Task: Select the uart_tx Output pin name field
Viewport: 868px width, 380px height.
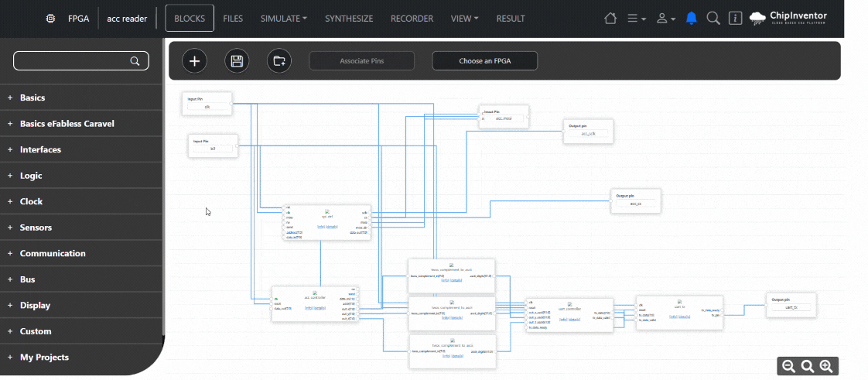Action: pos(791,307)
